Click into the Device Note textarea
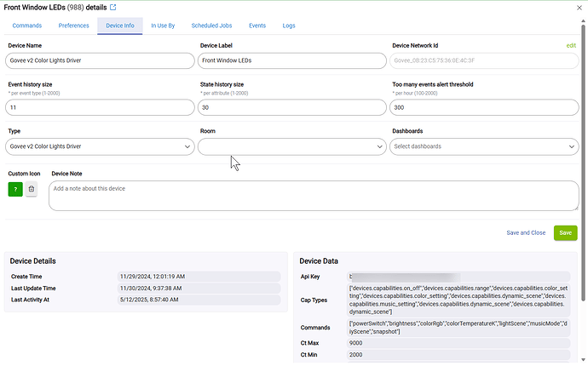This screenshot has height=366, width=588. [314, 195]
